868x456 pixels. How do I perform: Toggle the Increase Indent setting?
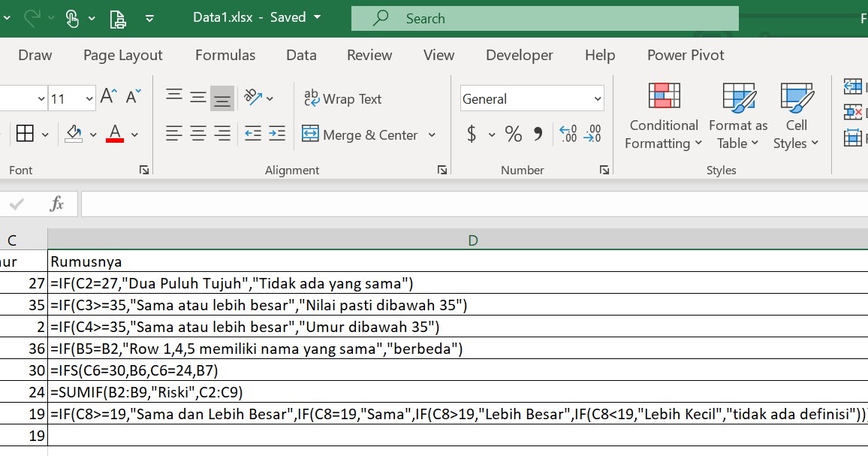click(276, 134)
